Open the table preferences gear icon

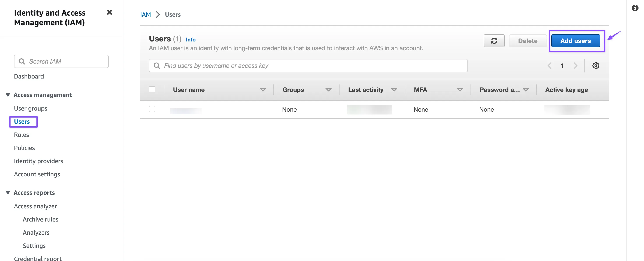[596, 66]
